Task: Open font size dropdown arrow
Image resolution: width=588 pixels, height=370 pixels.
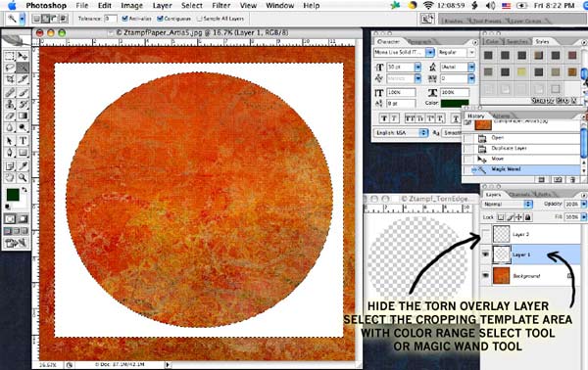Action: [417, 67]
